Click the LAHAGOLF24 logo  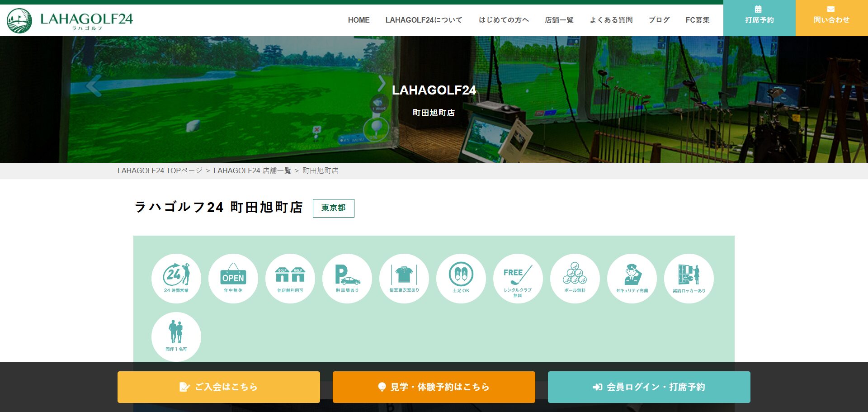click(70, 20)
